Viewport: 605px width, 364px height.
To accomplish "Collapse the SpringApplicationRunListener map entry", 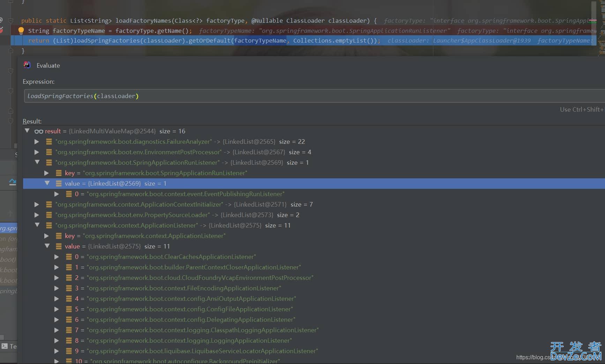I will (37, 162).
